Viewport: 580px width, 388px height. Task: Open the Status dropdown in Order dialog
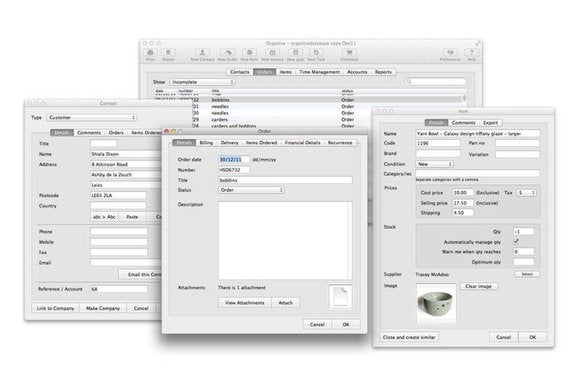coord(251,190)
